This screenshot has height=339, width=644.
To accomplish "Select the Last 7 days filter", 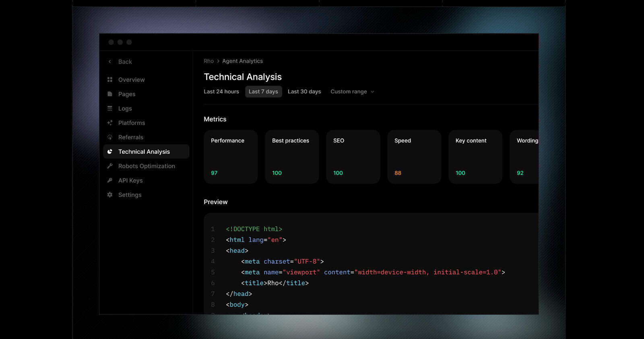I will pos(263,92).
